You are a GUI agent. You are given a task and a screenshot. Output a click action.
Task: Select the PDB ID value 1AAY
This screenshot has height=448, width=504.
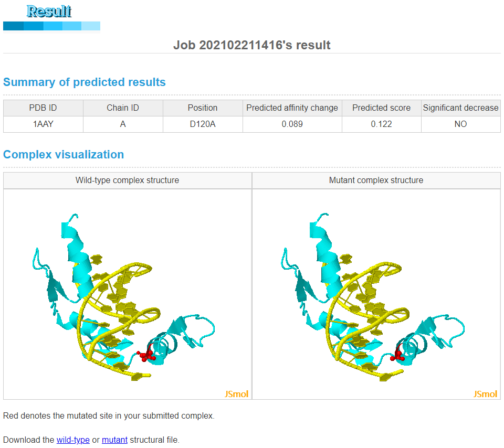pyautogui.click(x=43, y=124)
